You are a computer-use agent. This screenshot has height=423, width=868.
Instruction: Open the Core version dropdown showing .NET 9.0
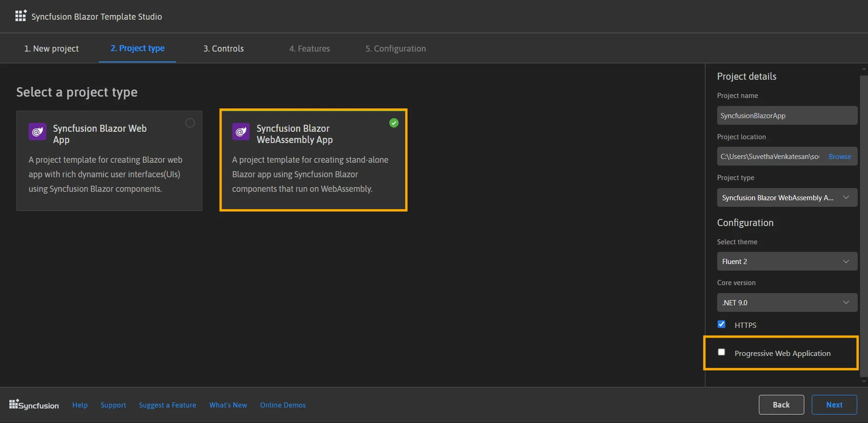pos(786,302)
